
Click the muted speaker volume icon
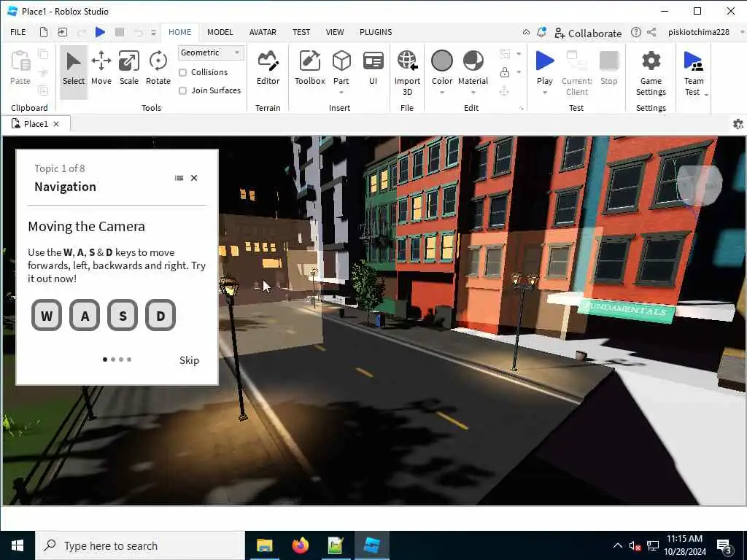coord(635,546)
